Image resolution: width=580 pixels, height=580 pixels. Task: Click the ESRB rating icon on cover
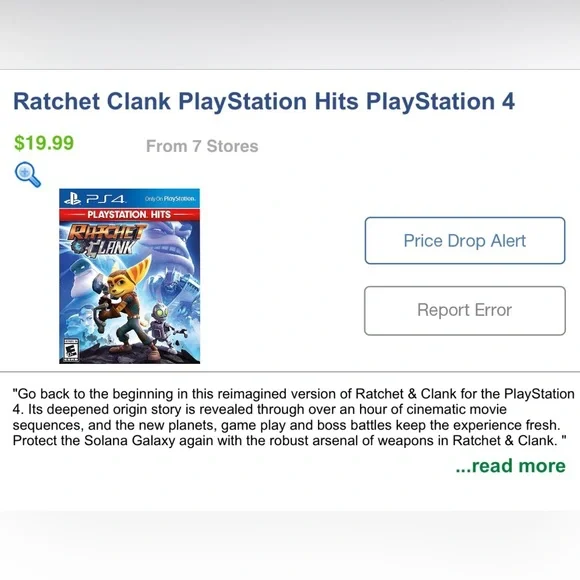click(71, 350)
